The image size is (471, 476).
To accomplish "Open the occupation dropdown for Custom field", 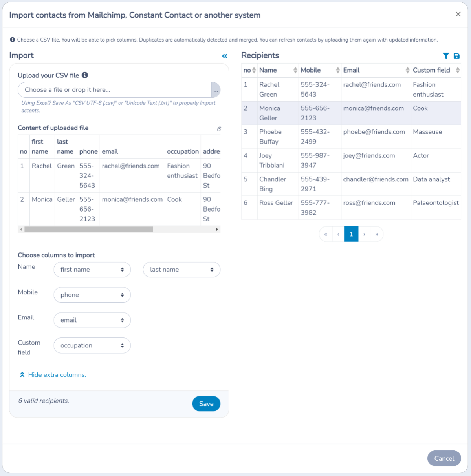I will pos(92,345).
